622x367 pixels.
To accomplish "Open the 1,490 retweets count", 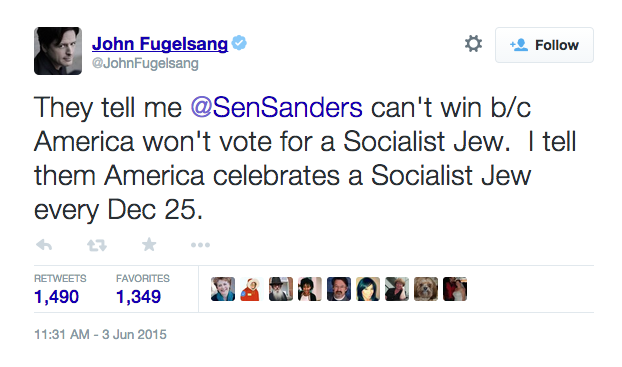I will point(56,297).
